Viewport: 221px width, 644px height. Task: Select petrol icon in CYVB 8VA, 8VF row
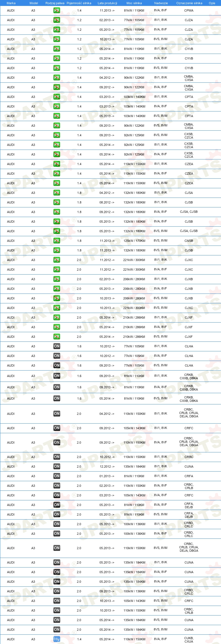(x=57, y=58)
